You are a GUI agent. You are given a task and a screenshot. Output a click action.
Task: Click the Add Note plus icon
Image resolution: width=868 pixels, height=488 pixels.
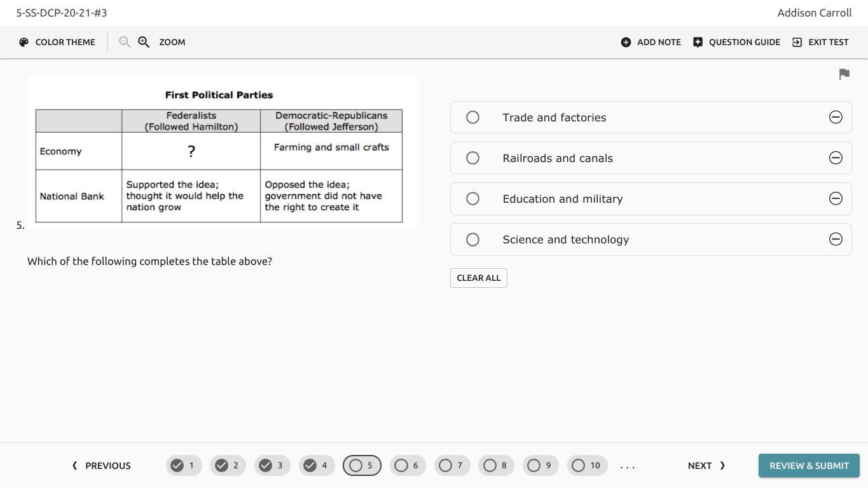click(626, 42)
